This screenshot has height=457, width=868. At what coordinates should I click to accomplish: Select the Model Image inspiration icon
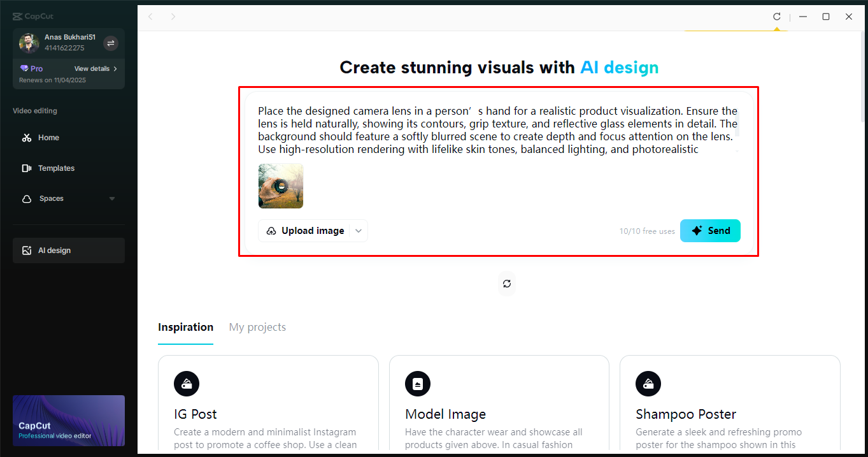417,384
